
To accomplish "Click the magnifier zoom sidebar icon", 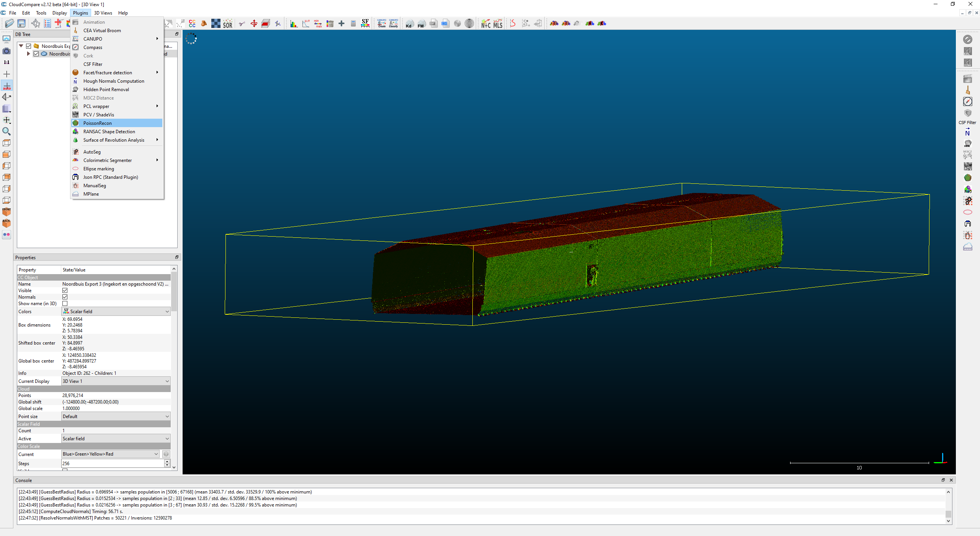I will [7, 132].
